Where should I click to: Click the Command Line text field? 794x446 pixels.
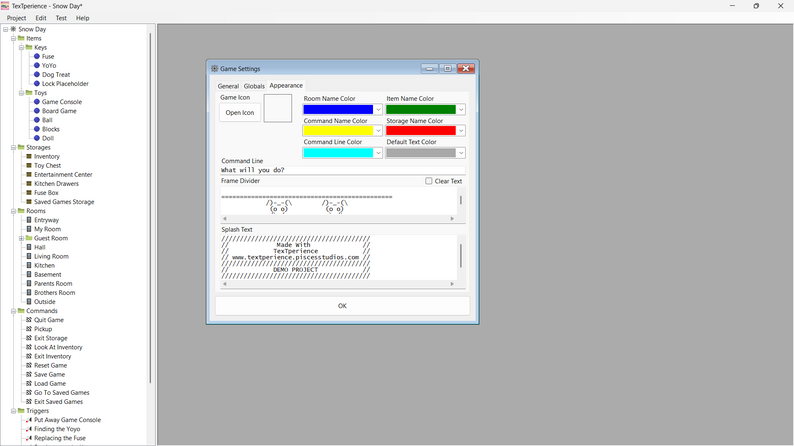343,170
